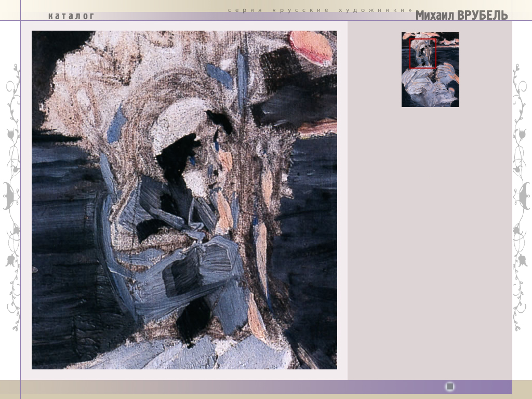This screenshot has height=399, width=532.
Task: Click the pink brushstroke in the enlarged image corner
Action: click(x=310, y=47)
